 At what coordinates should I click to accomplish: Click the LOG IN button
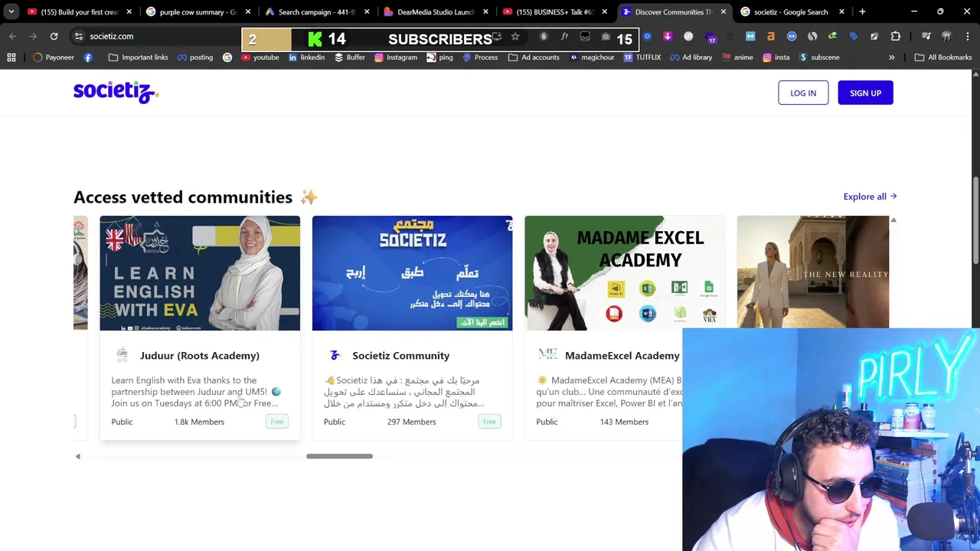coord(803,93)
